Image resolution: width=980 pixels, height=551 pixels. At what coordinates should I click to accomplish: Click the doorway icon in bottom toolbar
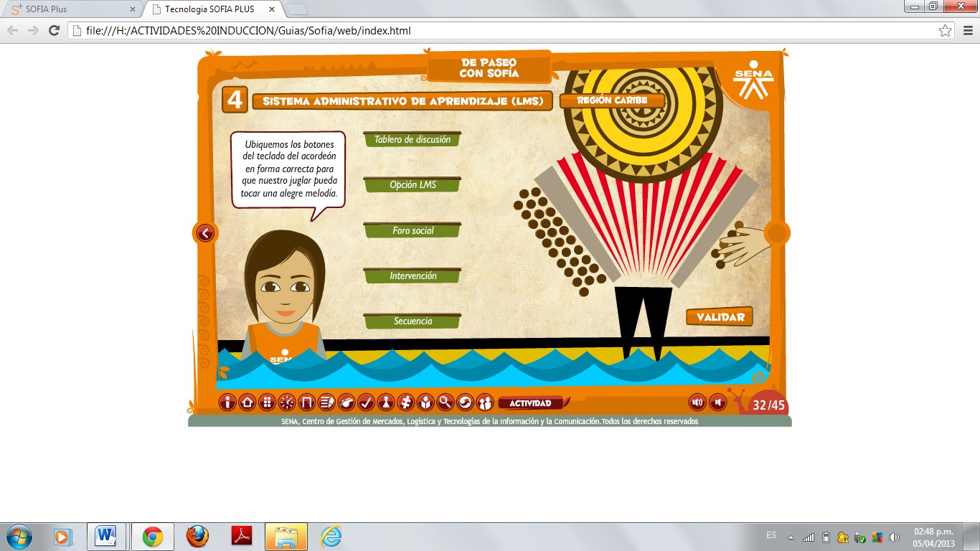[x=306, y=402]
